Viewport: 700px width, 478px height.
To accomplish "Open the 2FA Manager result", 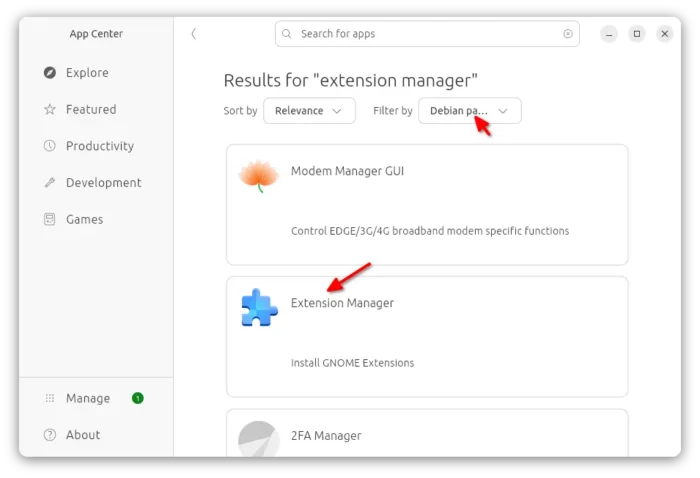I will point(427,433).
